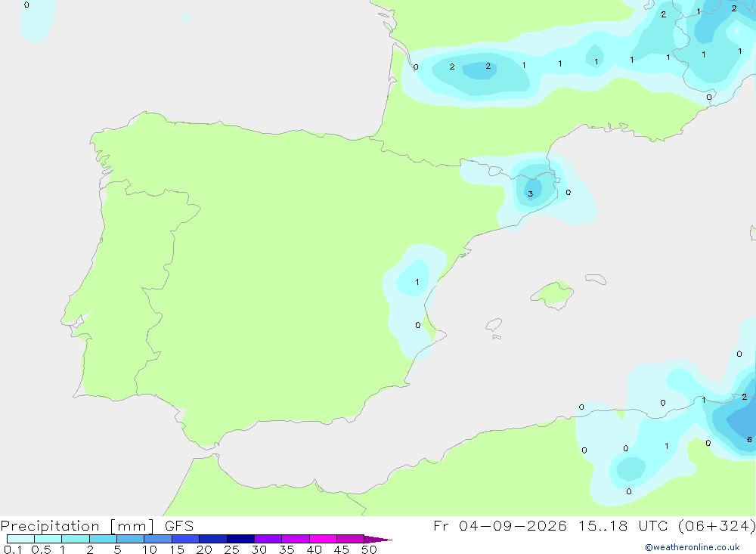Click the 10–15 mm blue legend swatch
This screenshot has width=756, height=554.
click(x=158, y=539)
